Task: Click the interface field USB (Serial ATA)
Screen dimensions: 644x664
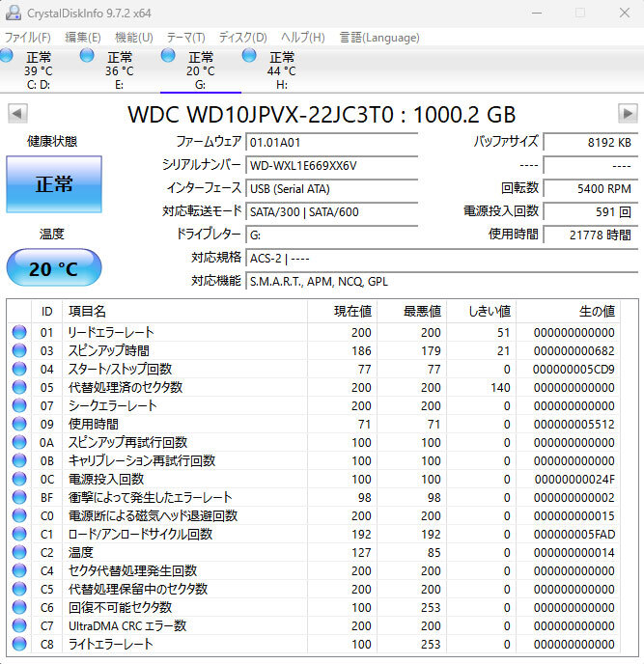Action: (x=332, y=189)
